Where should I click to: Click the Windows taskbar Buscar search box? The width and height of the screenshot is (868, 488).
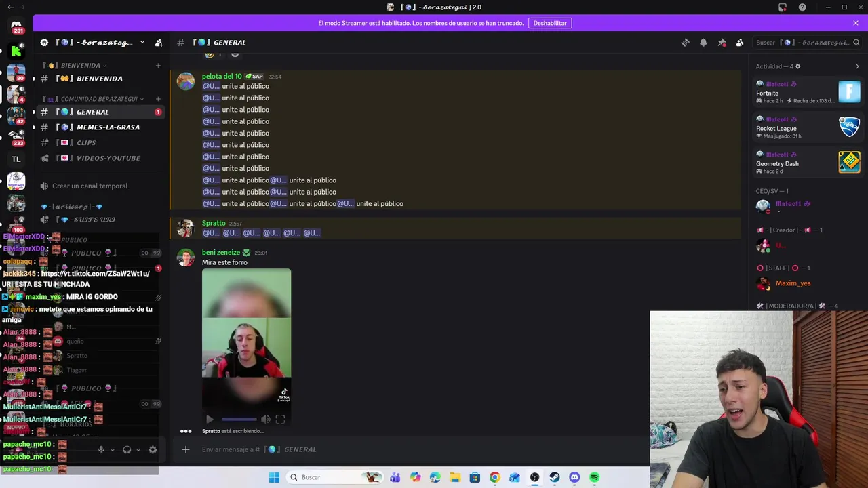click(x=334, y=477)
